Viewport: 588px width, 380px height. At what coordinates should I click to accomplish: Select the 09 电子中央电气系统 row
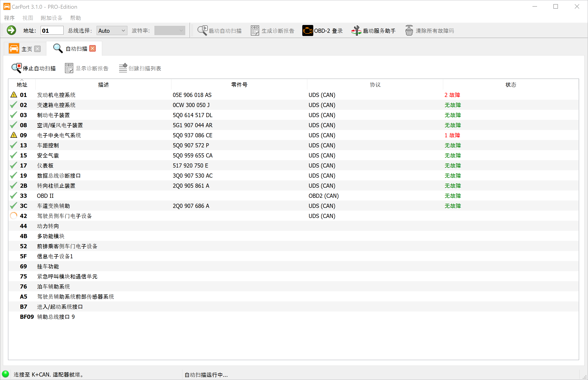59,135
